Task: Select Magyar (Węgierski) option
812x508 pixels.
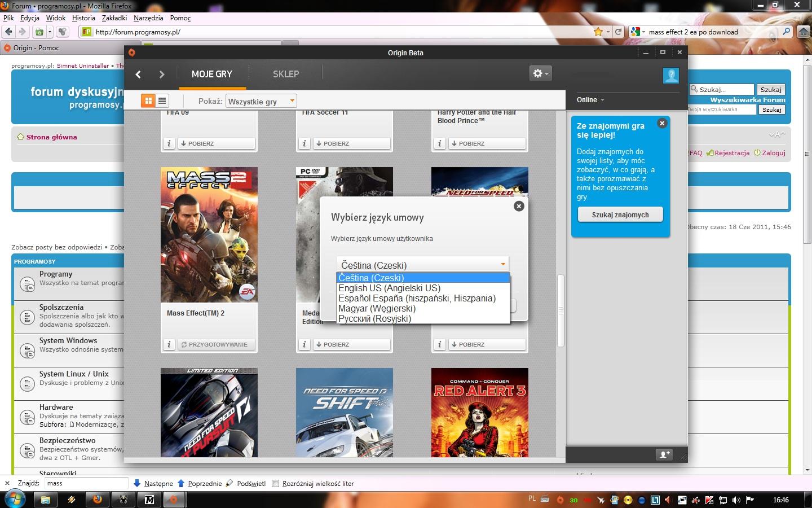Action: point(423,308)
